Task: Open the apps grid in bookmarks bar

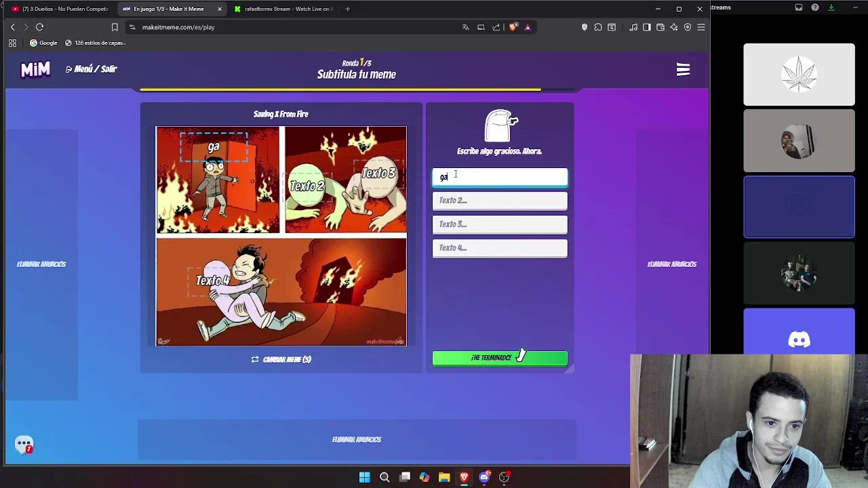Action: (x=12, y=43)
